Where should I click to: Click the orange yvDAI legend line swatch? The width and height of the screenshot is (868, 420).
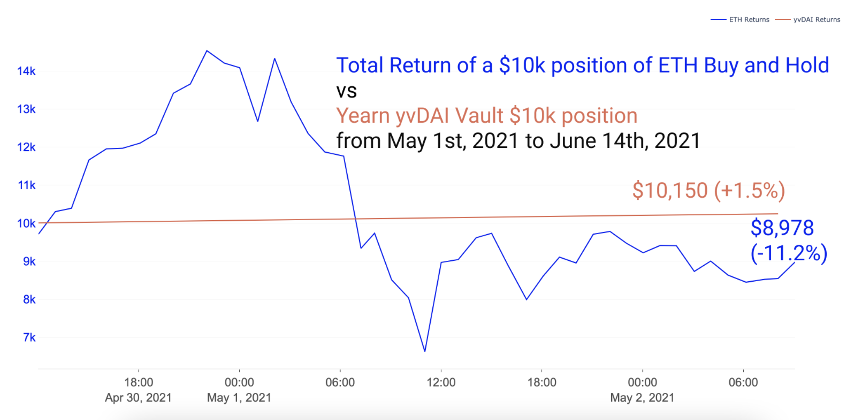(x=783, y=20)
